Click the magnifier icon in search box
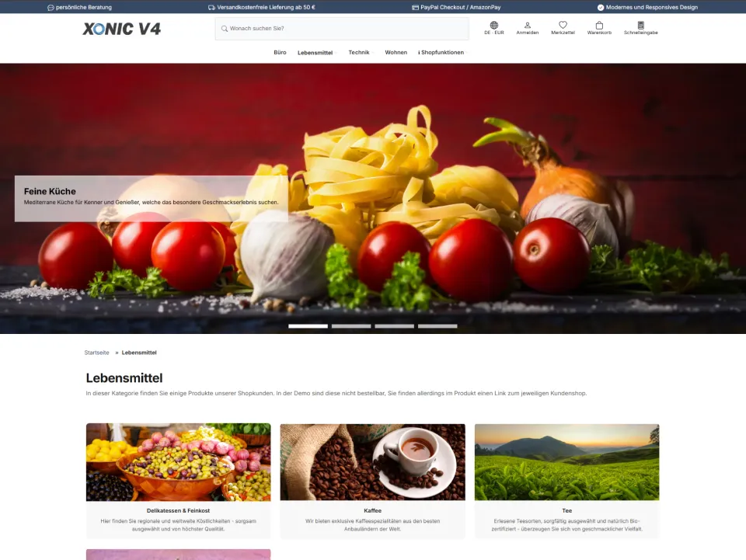This screenshot has height=560, width=746. [x=224, y=29]
